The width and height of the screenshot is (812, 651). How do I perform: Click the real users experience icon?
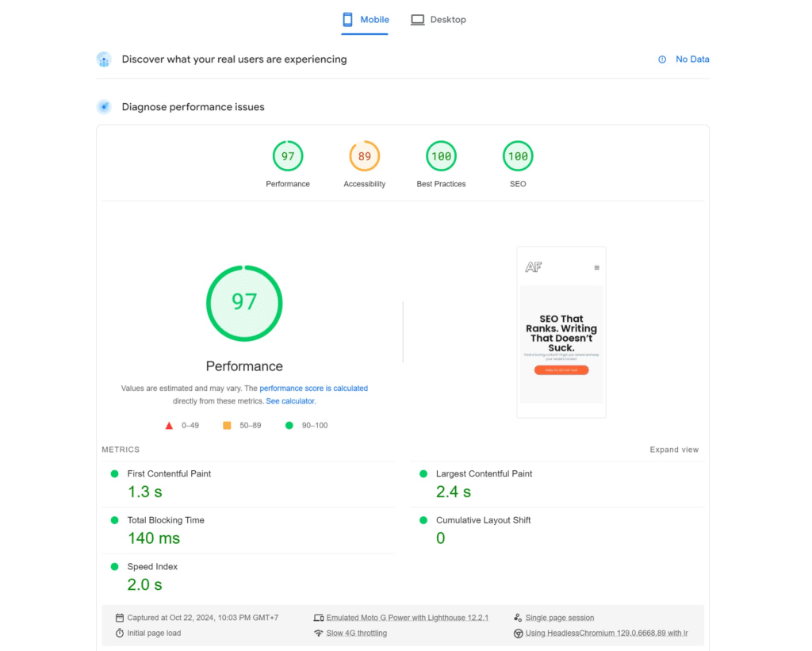(x=104, y=59)
